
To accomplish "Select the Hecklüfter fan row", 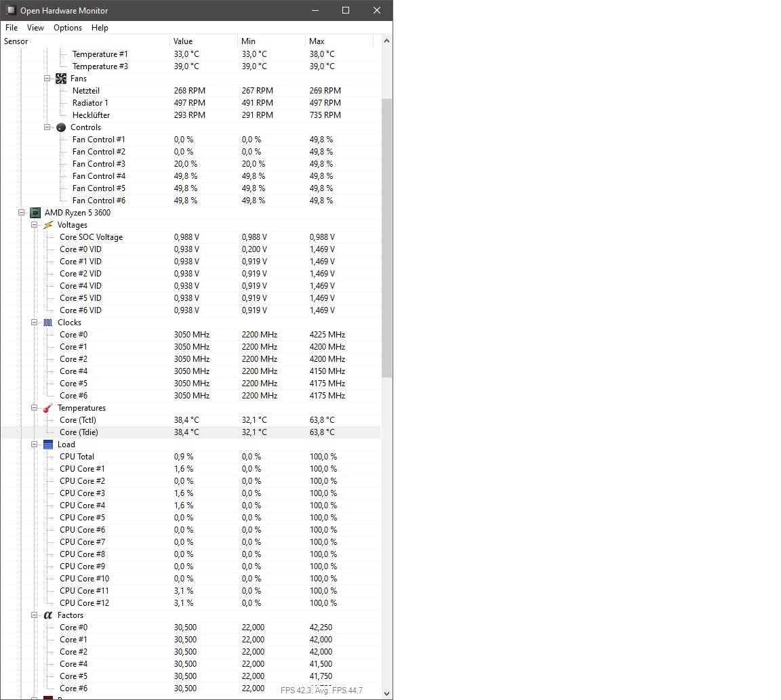I will click(191, 115).
